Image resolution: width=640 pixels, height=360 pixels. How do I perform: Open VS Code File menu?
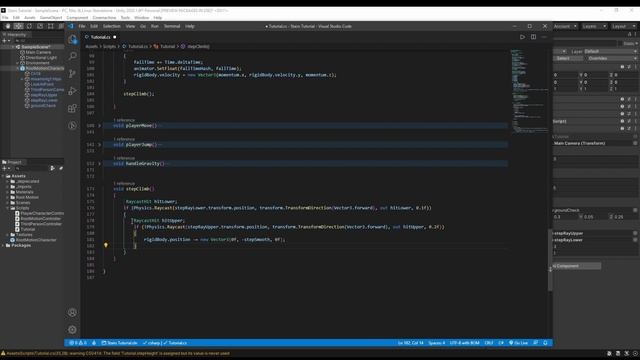pos(82,26)
